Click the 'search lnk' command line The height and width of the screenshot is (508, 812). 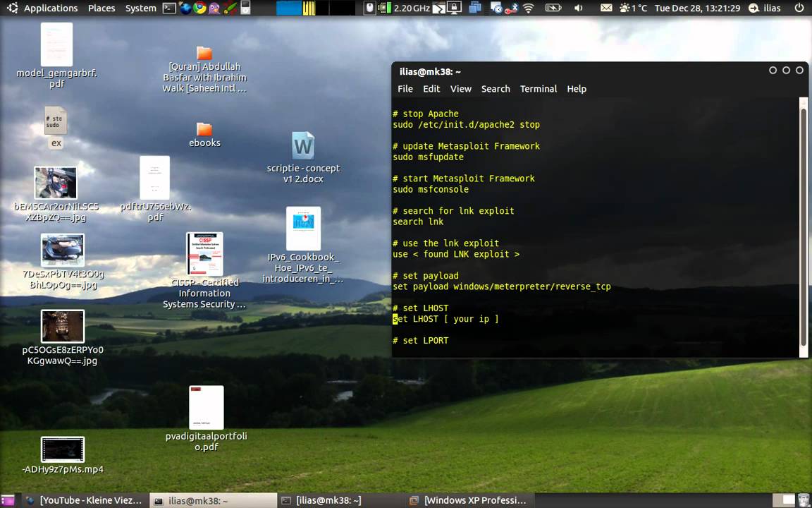(418, 222)
